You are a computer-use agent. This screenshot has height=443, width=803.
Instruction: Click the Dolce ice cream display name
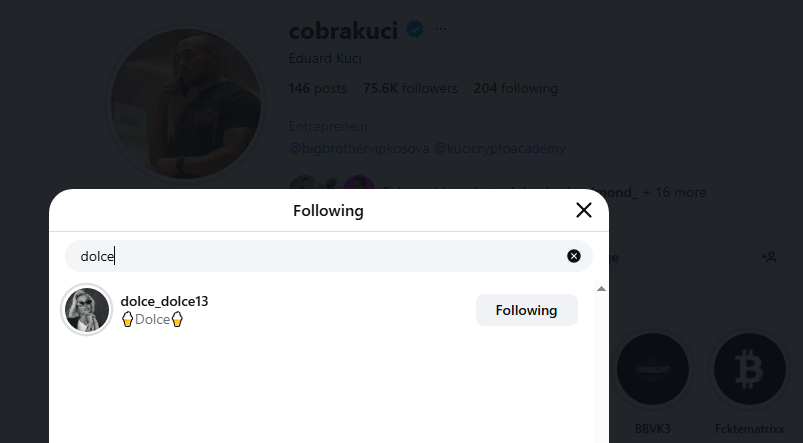tap(152, 320)
